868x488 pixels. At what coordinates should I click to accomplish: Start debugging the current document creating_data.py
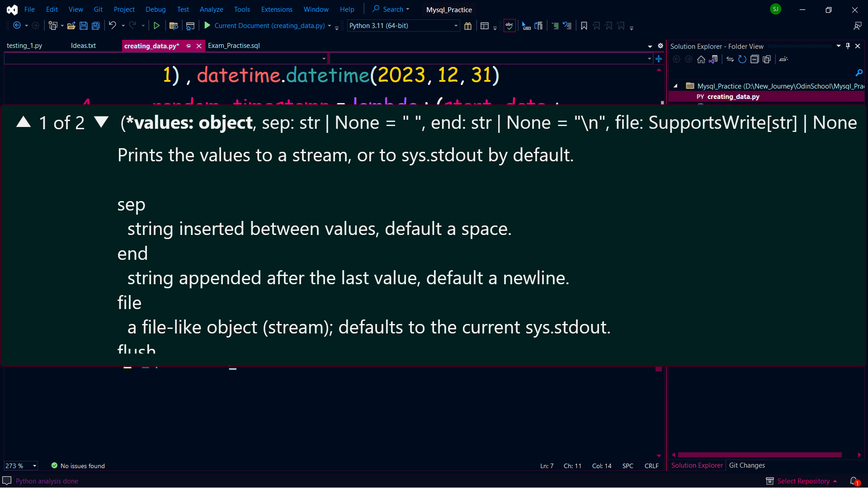[x=207, y=26]
